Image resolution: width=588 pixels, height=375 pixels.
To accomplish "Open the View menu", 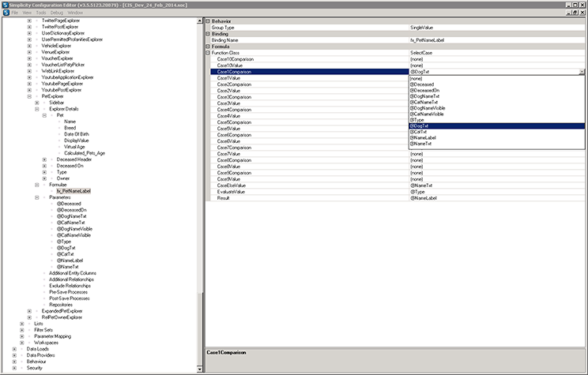I will (x=27, y=13).
